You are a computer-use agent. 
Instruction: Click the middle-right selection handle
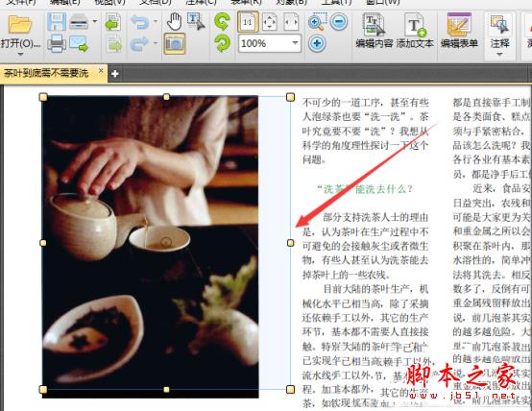point(290,243)
